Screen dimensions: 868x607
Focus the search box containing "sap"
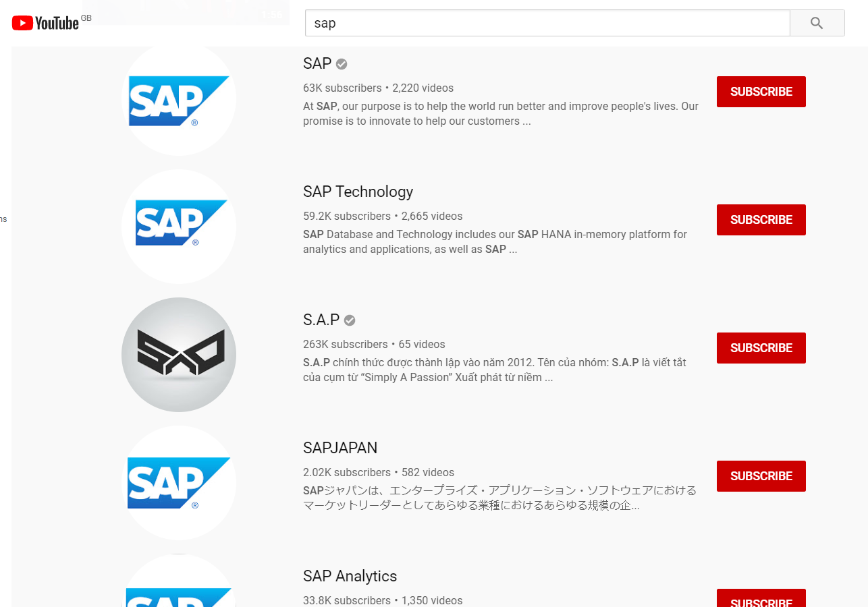point(547,23)
